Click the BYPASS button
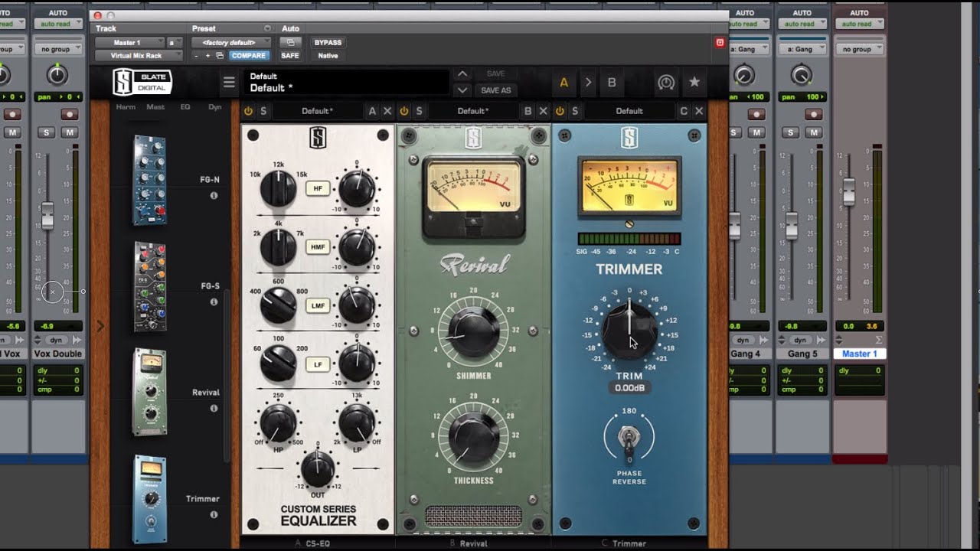The image size is (980, 551). (328, 43)
